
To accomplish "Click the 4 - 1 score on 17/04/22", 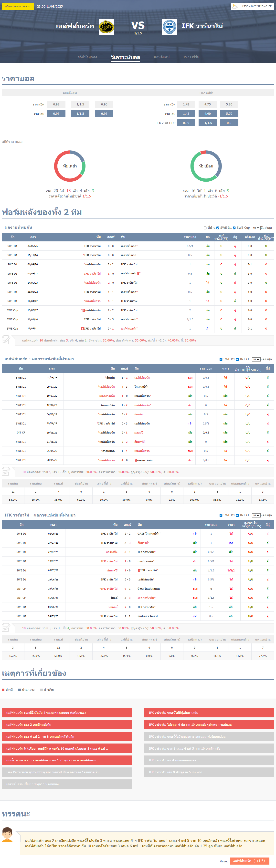I will (111, 301).
